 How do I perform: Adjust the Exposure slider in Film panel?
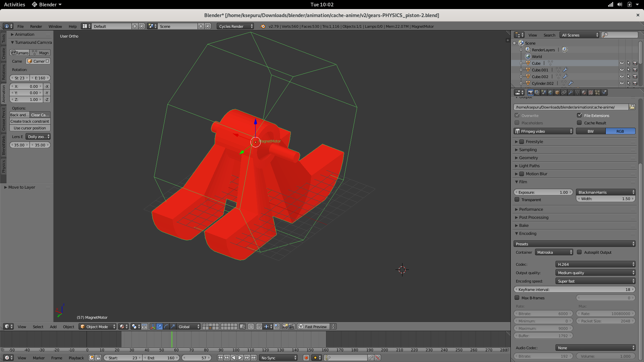543,192
